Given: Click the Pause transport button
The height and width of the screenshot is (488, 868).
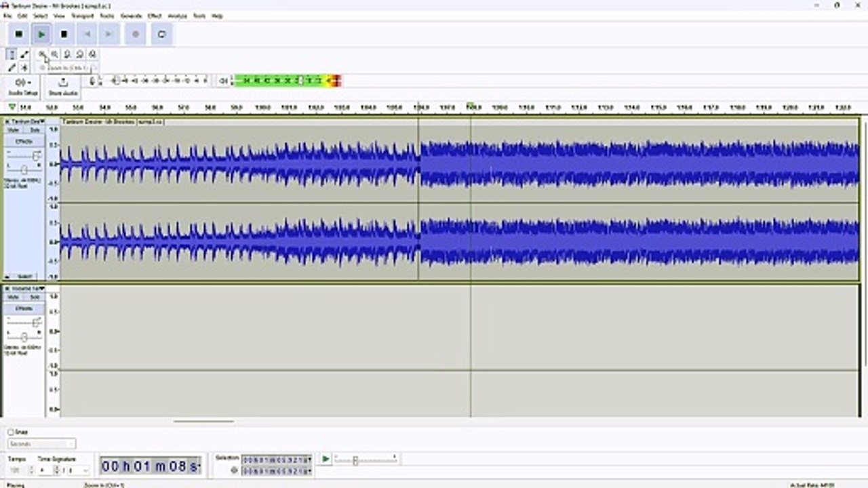Looking at the screenshot, I should click(x=19, y=34).
